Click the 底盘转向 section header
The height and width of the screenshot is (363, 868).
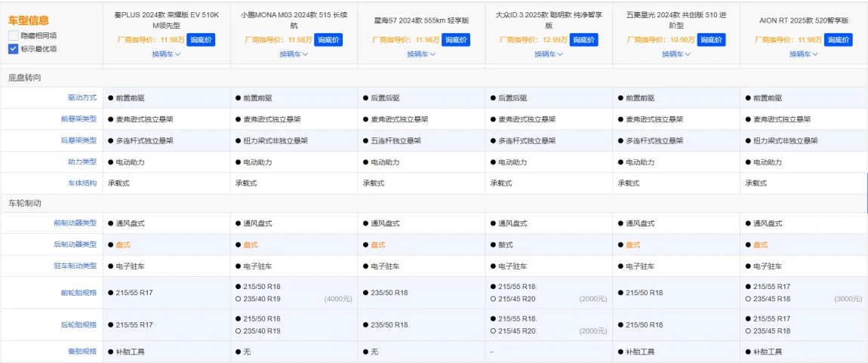(24, 78)
